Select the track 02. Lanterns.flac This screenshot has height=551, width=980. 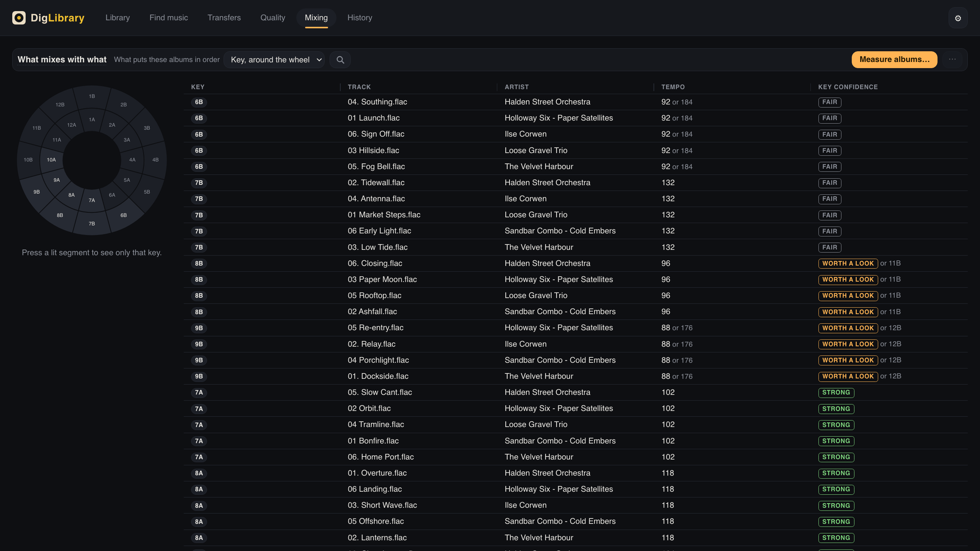coord(377,538)
